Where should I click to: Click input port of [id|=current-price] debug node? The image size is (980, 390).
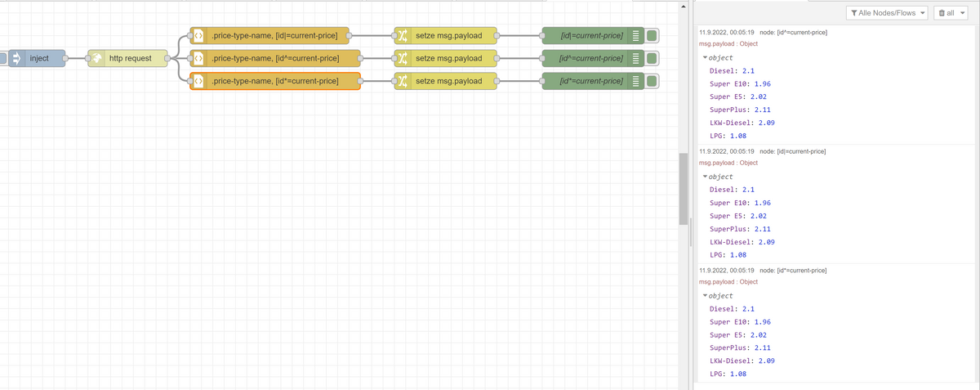coord(543,35)
